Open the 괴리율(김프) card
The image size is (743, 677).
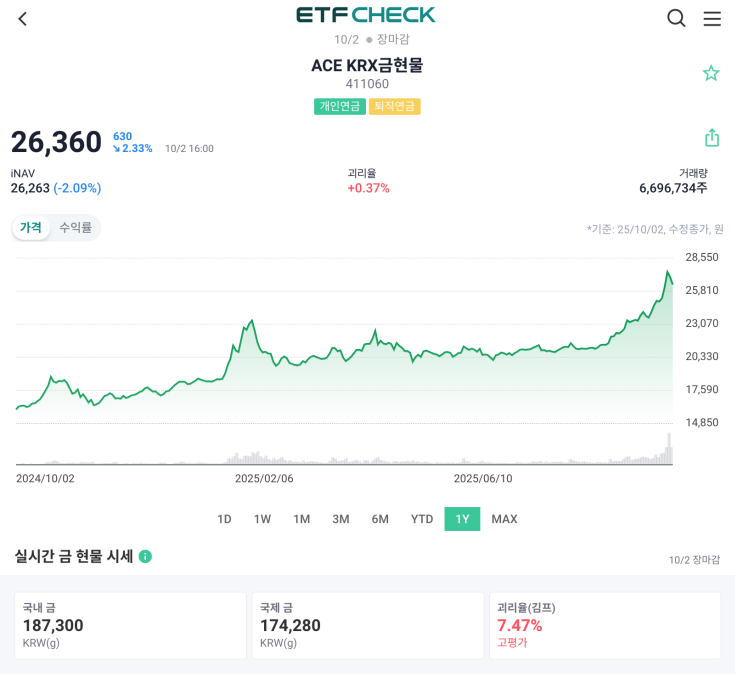pyautogui.click(x=604, y=625)
